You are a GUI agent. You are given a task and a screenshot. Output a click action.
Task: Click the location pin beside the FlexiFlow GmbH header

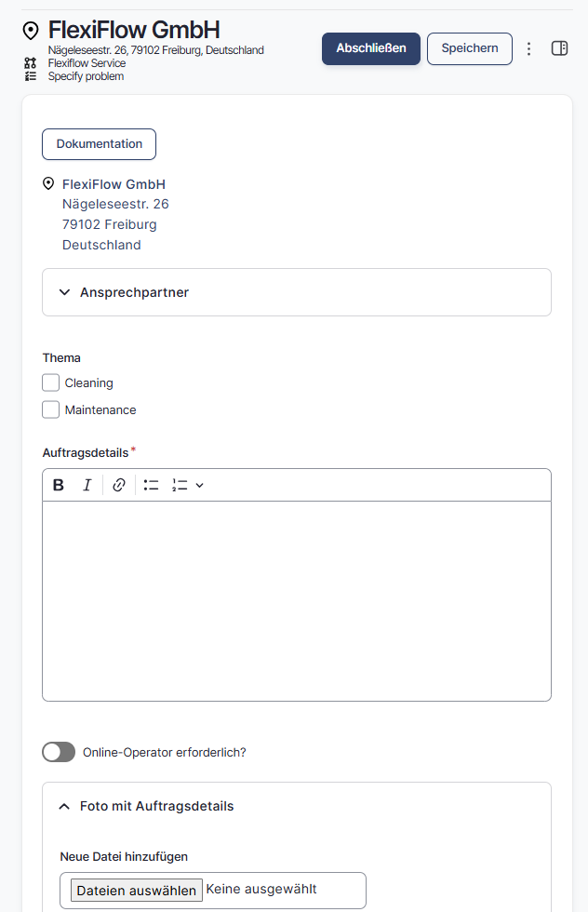(31, 30)
